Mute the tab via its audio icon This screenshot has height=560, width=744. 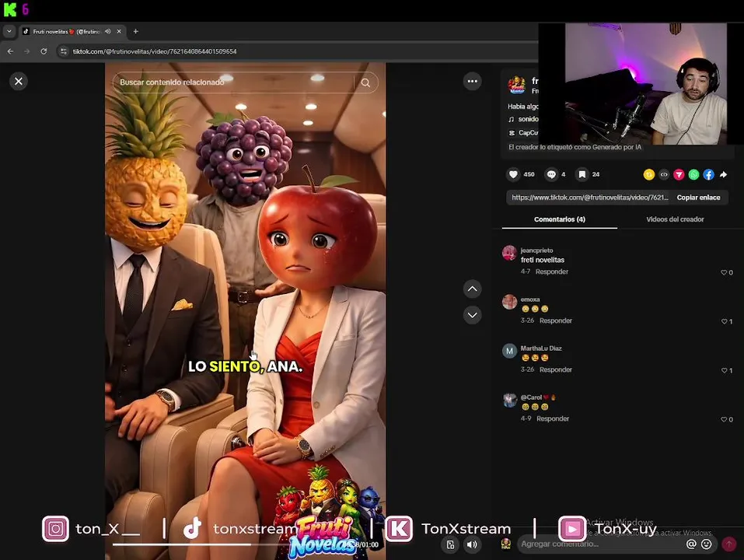click(x=108, y=31)
